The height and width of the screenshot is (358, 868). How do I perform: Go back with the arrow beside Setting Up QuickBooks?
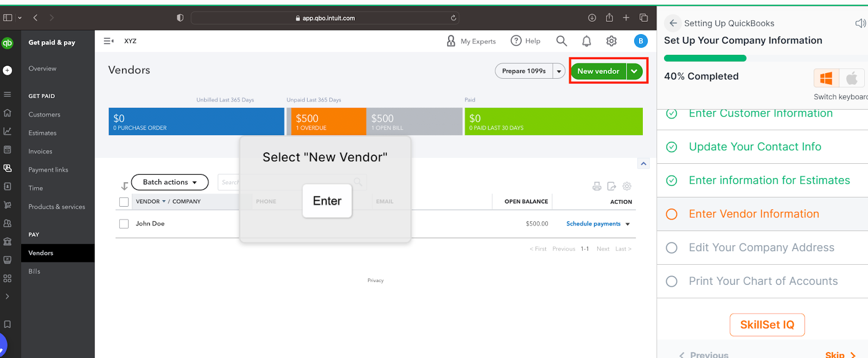[x=673, y=23]
